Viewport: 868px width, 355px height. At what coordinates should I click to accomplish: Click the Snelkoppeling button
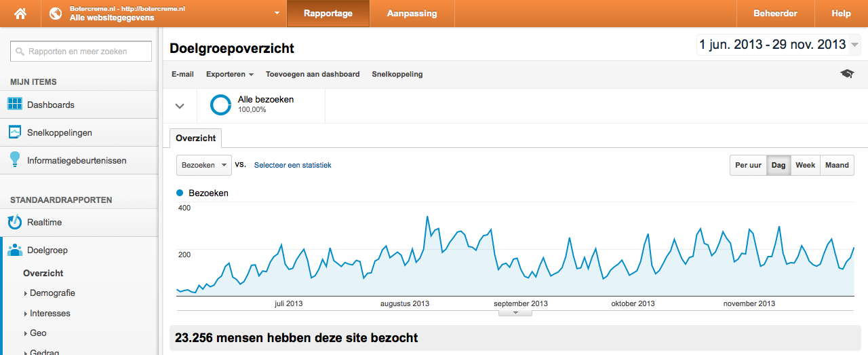pyautogui.click(x=397, y=74)
